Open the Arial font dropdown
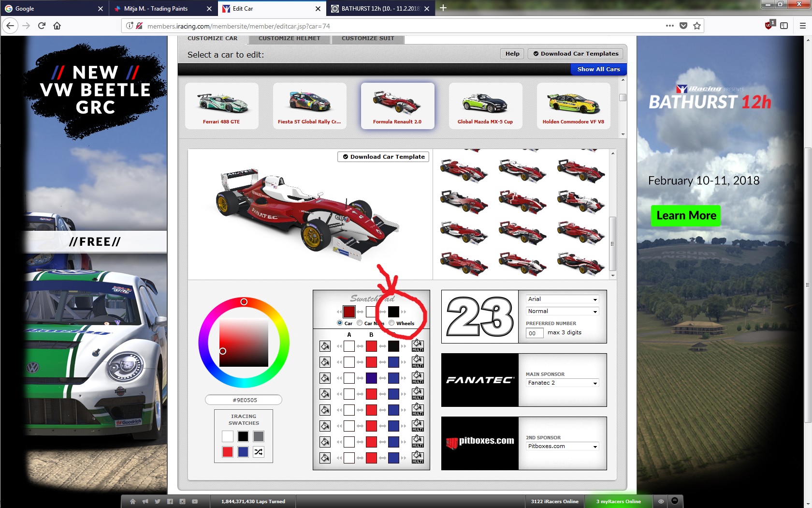The image size is (812, 508). tap(563, 299)
